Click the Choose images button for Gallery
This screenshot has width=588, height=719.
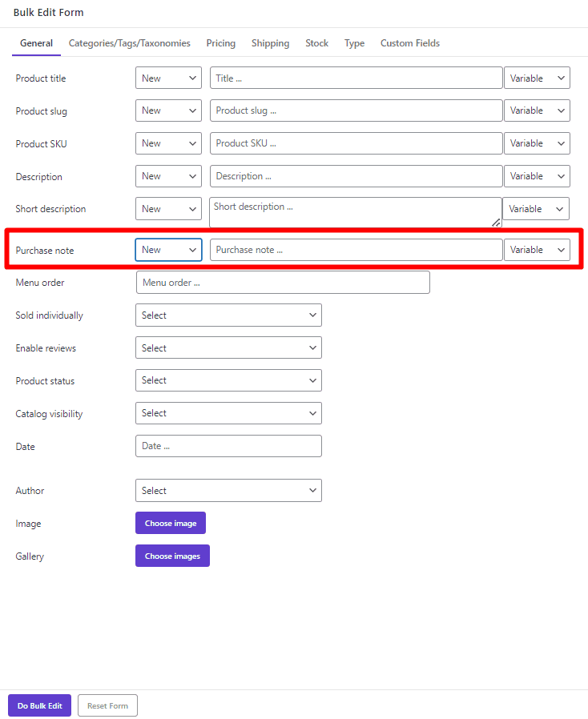click(172, 556)
